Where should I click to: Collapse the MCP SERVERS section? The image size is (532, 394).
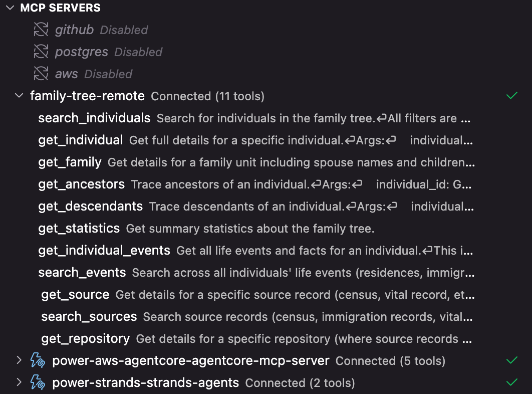coord(10,8)
